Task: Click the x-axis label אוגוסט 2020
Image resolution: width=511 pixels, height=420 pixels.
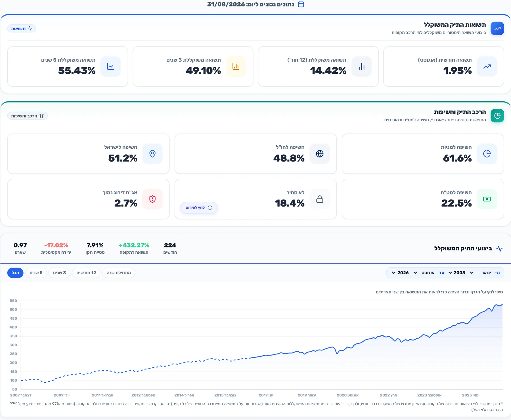Action: pos(348,395)
